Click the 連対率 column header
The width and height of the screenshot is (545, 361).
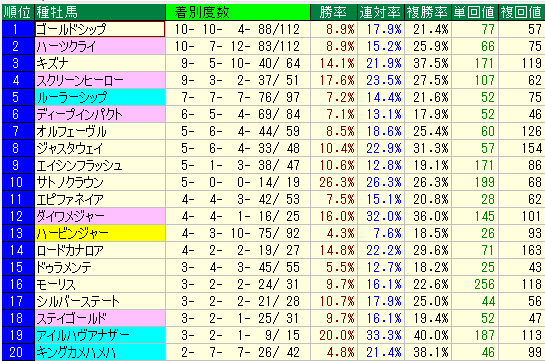pyautogui.click(x=381, y=13)
